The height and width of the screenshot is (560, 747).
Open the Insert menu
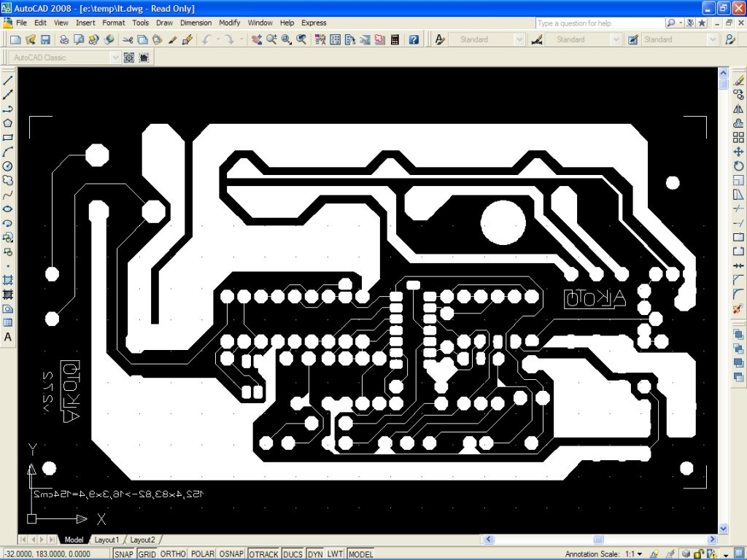tap(85, 23)
